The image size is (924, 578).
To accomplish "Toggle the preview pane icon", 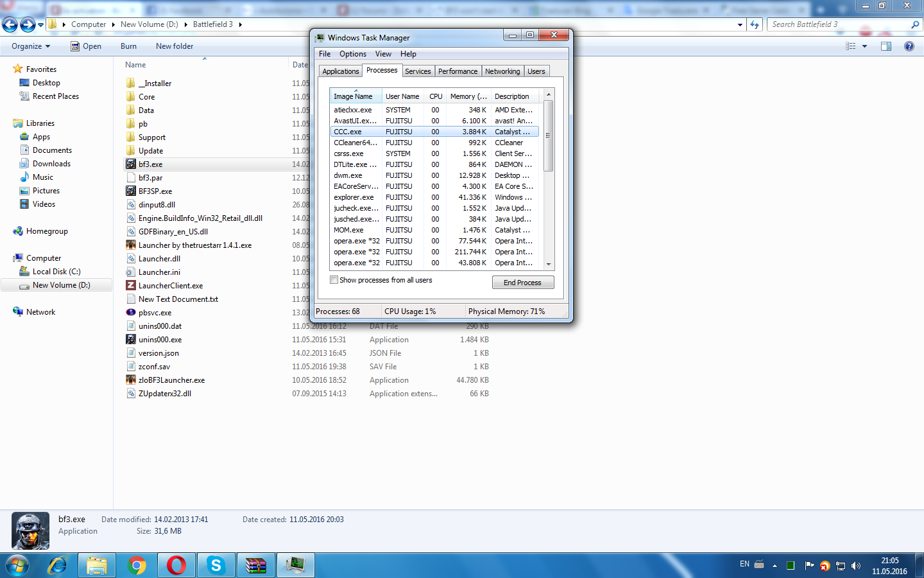I will (886, 46).
